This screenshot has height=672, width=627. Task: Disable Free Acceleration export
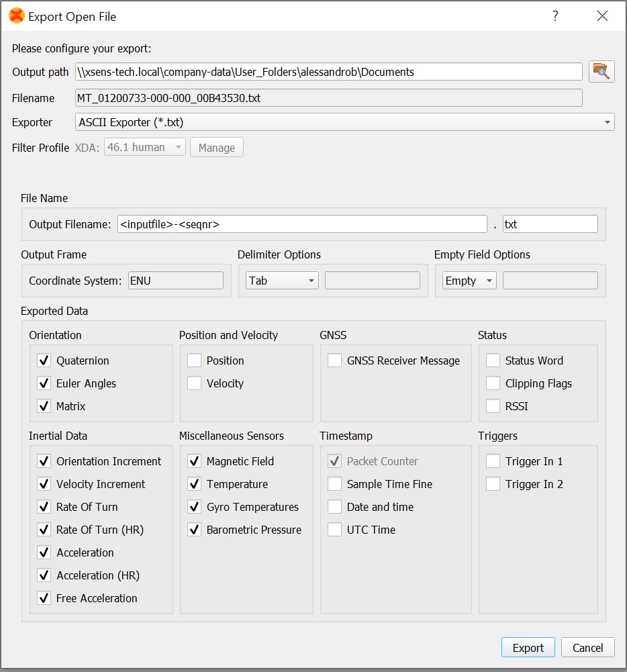(44, 598)
